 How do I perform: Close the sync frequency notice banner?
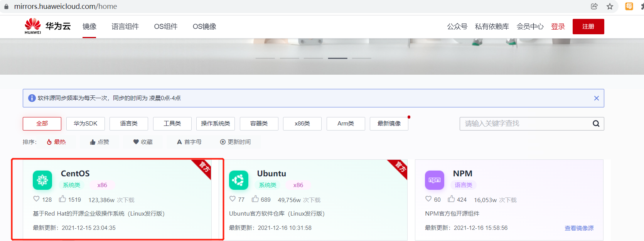pos(596,98)
